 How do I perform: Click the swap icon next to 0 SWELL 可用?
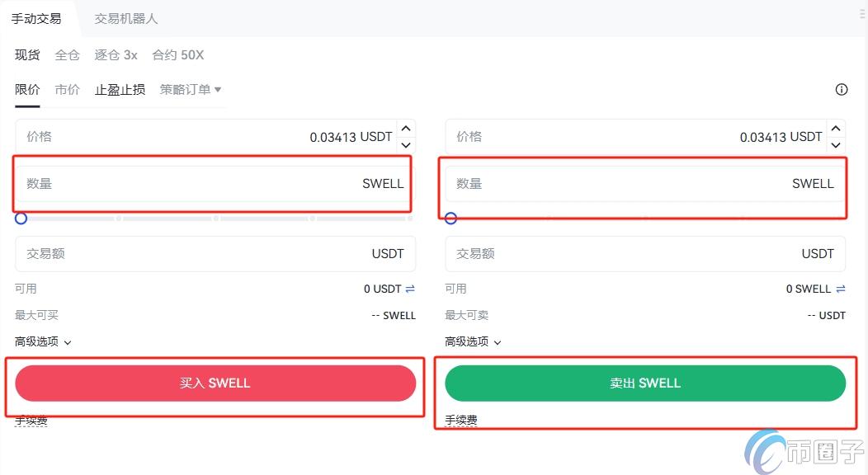(x=841, y=289)
